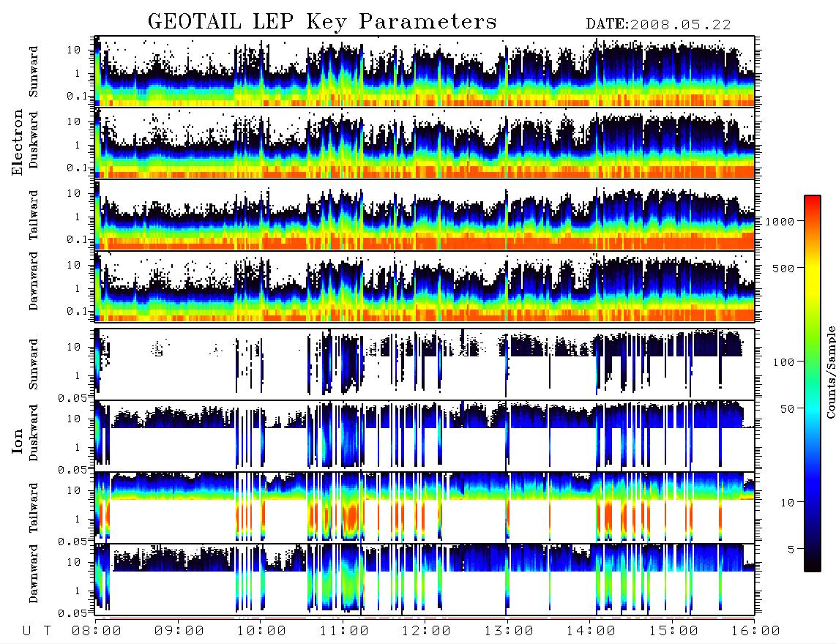Click the 10:00 time tick label
836x644 pixels.
(x=262, y=632)
